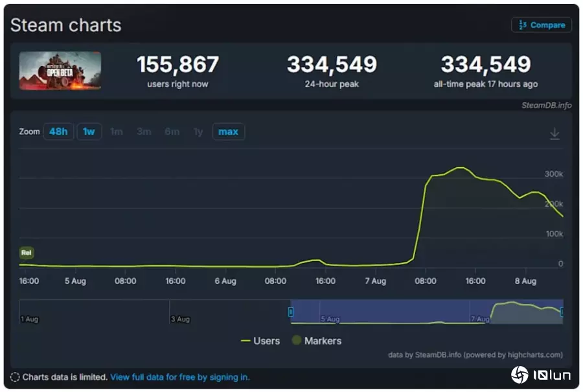Click the 'all-time peak 17 hours ago' label

click(x=486, y=84)
